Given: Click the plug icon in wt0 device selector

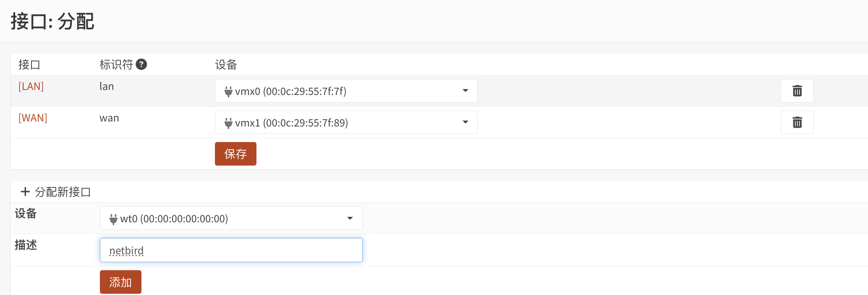Looking at the screenshot, I should [113, 219].
